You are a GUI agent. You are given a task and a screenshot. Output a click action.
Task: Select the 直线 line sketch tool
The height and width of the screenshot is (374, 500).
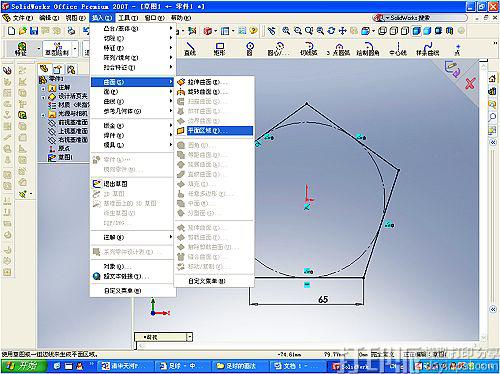pyautogui.click(x=190, y=49)
